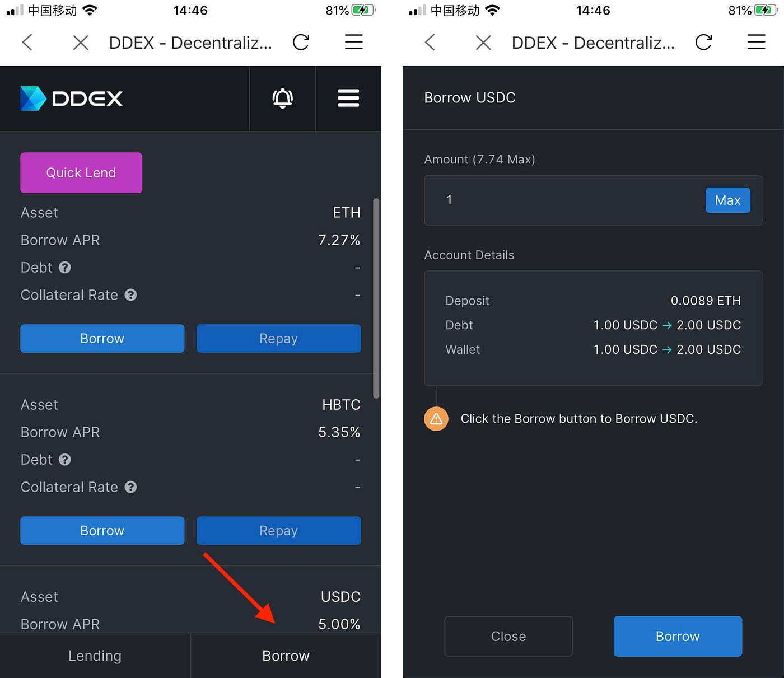Reload the page in left phone browser

pos(301,42)
